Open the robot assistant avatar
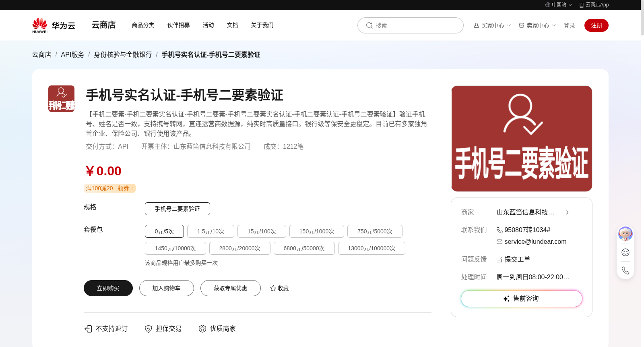The width and height of the screenshot is (644, 347). coord(625,234)
